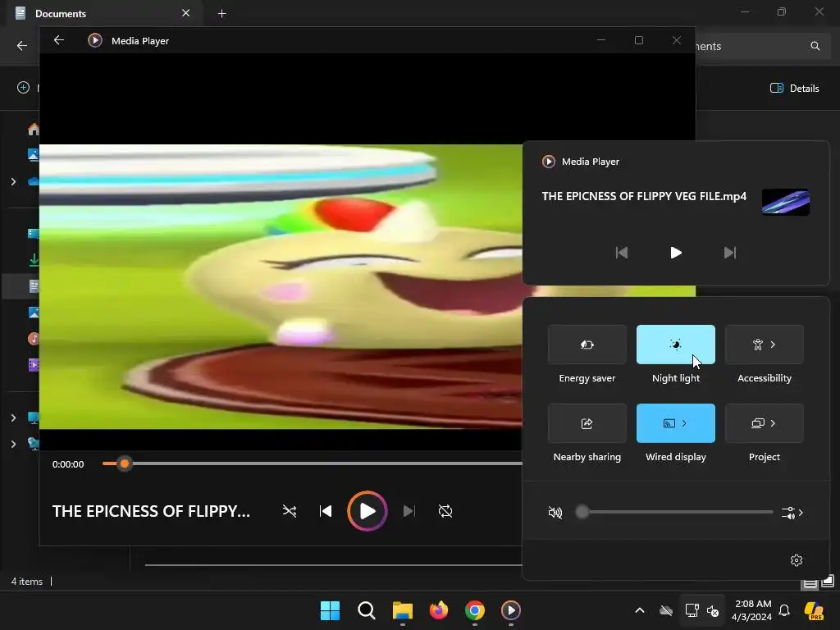Switch to details list view in Explorer
Screen dimensions: 840x630
pyautogui.click(x=810, y=583)
